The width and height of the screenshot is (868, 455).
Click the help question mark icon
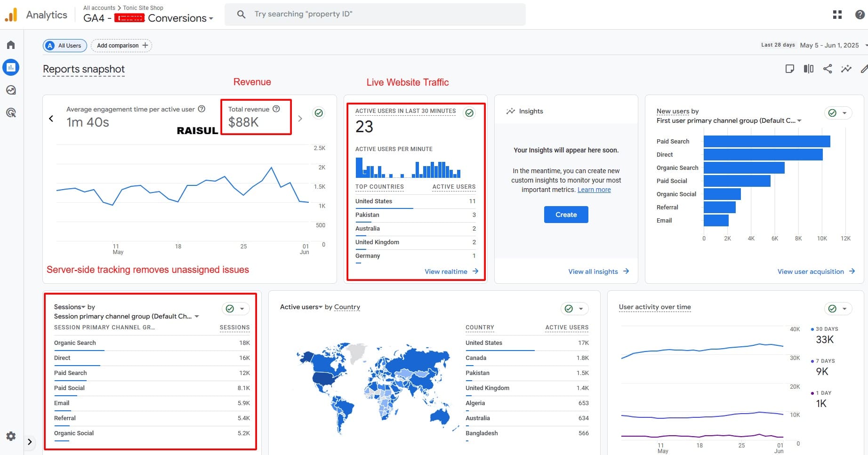click(860, 15)
